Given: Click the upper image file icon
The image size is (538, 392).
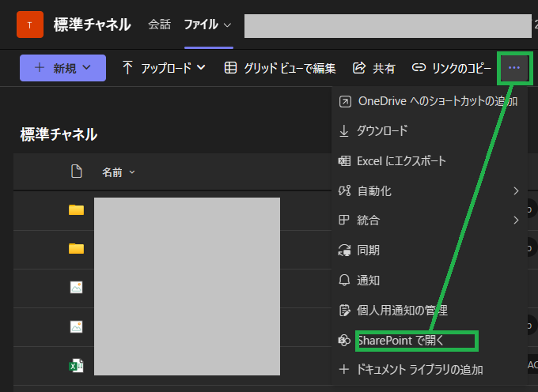Looking at the screenshot, I should [x=76, y=287].
